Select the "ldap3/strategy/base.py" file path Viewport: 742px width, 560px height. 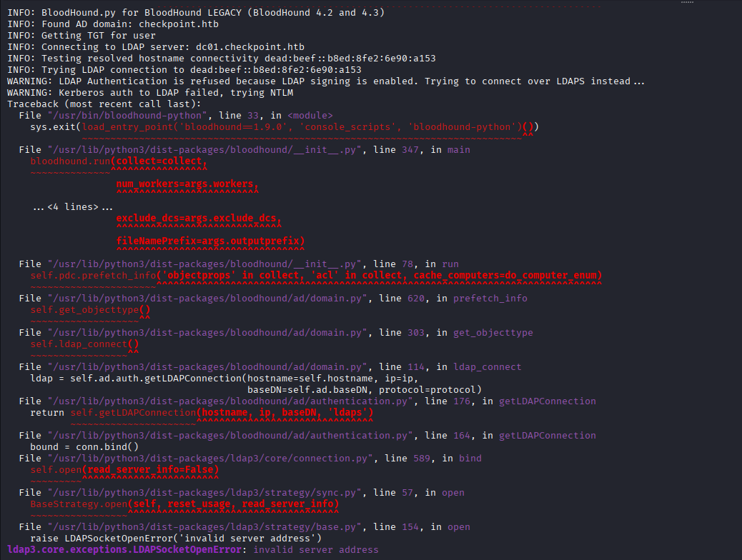coord(204,526)
